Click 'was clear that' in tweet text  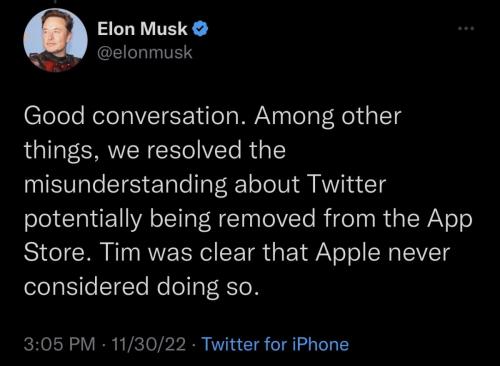pyautogui.click(x=228, y=252)
